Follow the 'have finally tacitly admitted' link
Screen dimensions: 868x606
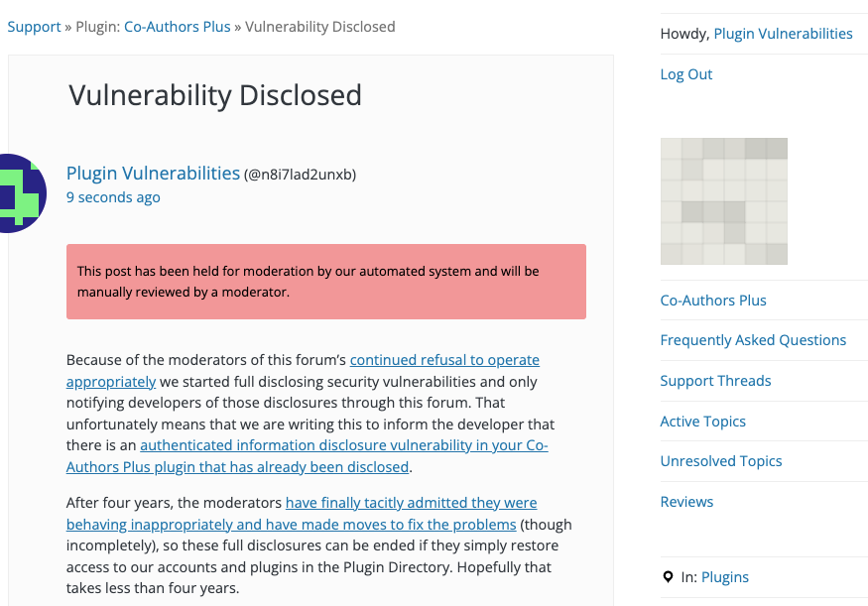click(x=302, y=514)
